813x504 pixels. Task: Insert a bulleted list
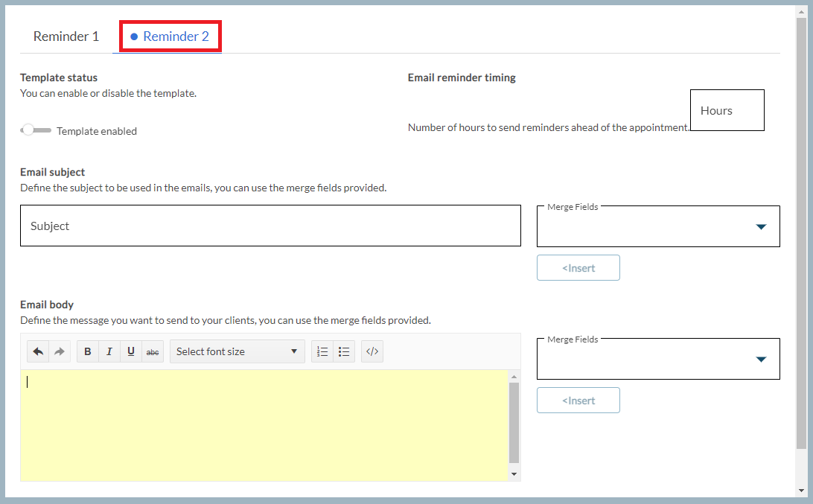pyautogui.click(x=344, y=351)
